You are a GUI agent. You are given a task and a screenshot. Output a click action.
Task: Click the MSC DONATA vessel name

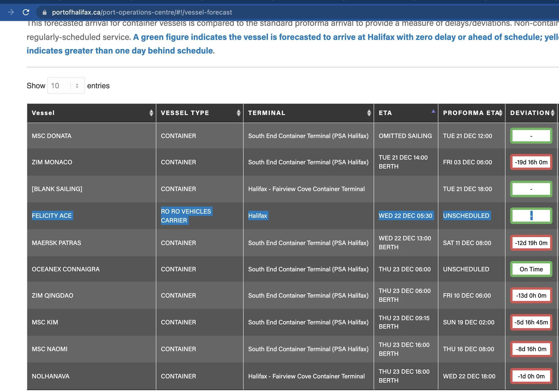tap(52, 136)
